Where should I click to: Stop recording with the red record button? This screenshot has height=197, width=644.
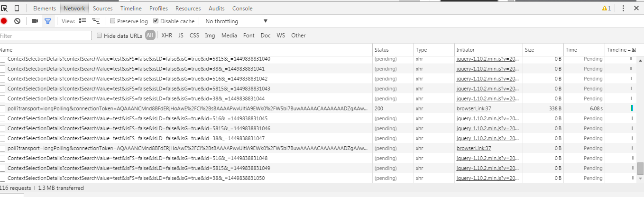pos(4,21)
